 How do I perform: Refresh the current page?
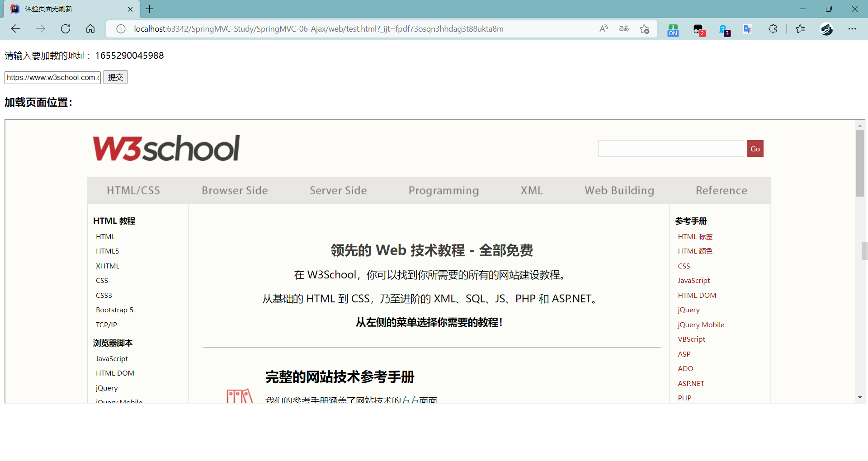[x=66, y=29]
